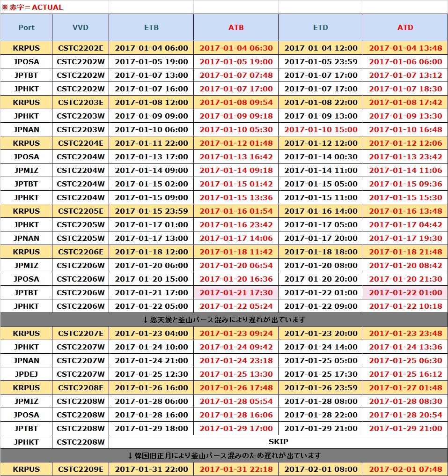Click the VVD column header
The width and height of the screenshot is (448, 476).
[81, 27]
